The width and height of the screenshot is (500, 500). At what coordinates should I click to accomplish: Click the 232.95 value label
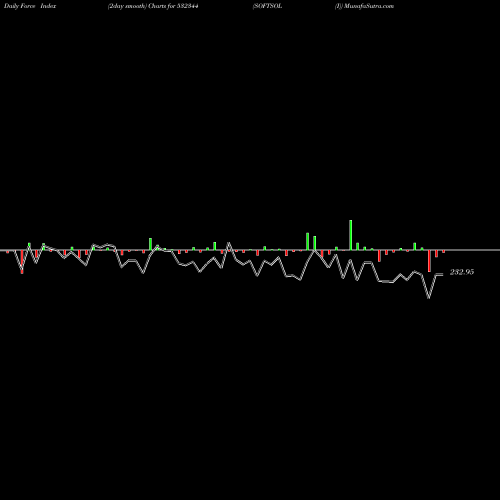tap(462, 272)
